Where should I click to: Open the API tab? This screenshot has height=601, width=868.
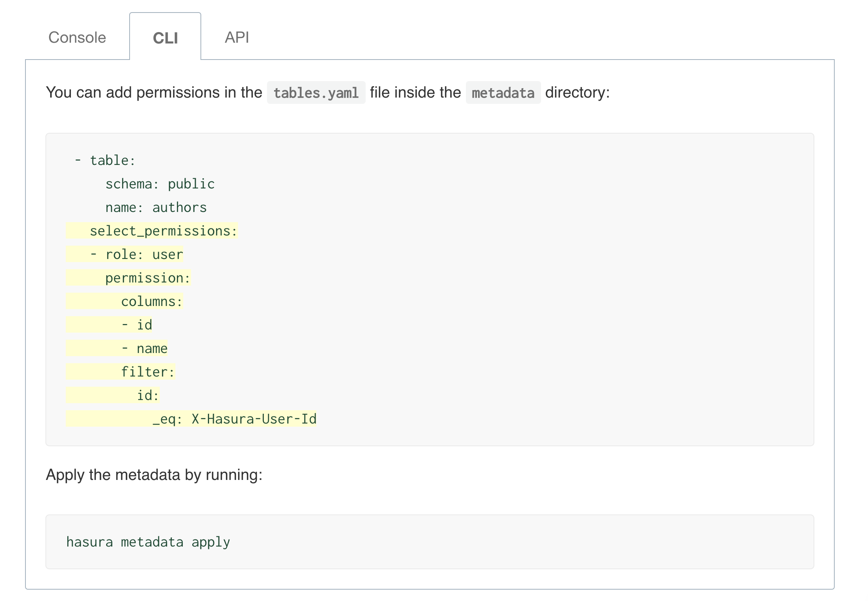click(x=237, y=38)
